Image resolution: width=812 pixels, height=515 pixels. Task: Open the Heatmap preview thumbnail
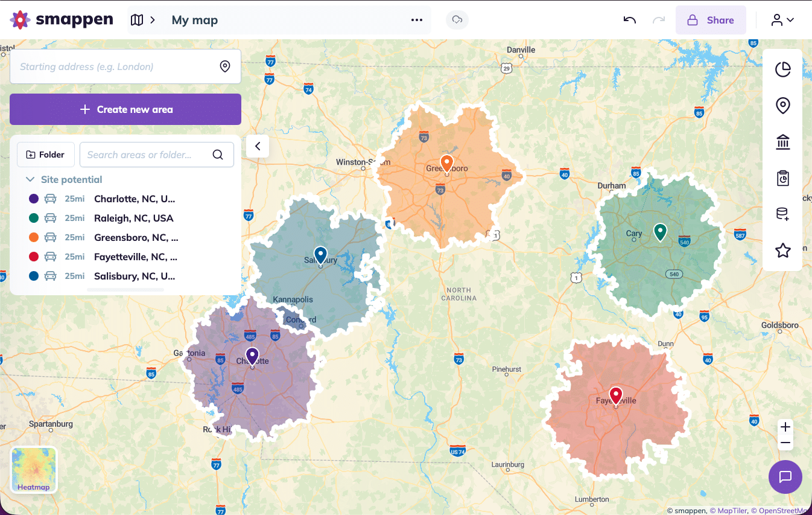coord(33,469)
